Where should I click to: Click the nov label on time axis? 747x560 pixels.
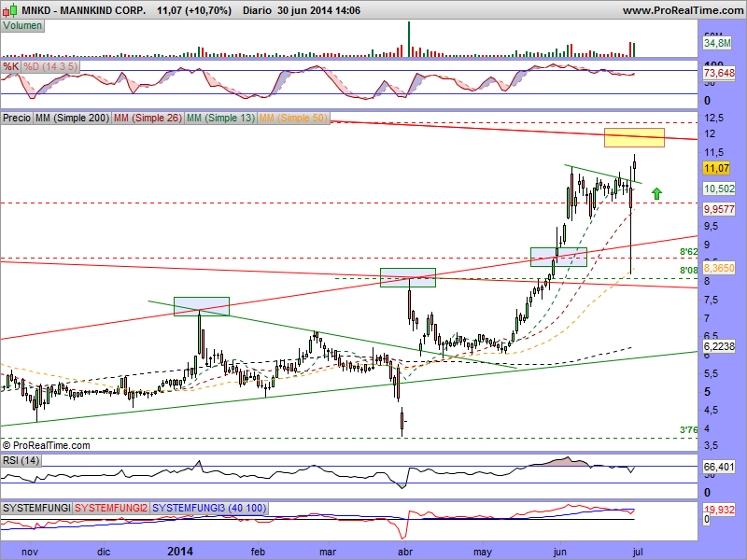[30, 552]
